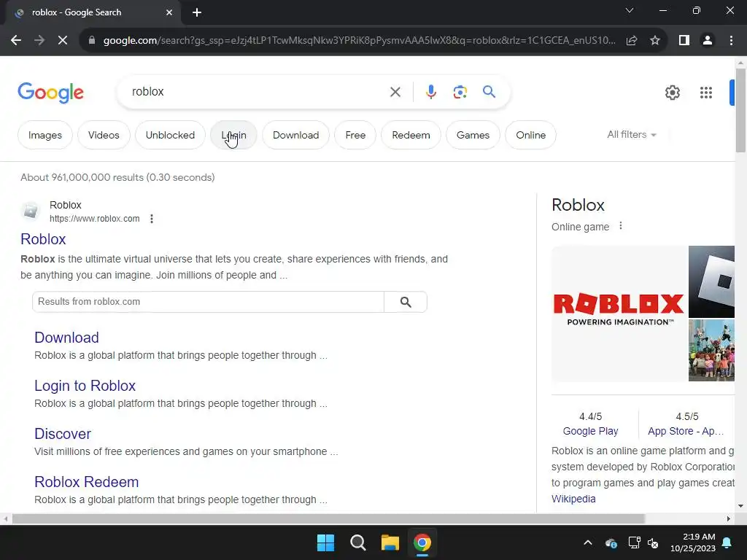The width and height of the screenshot is (747, 560).
Task: Open File Explorer from taskbar
Action: (390, 542)
